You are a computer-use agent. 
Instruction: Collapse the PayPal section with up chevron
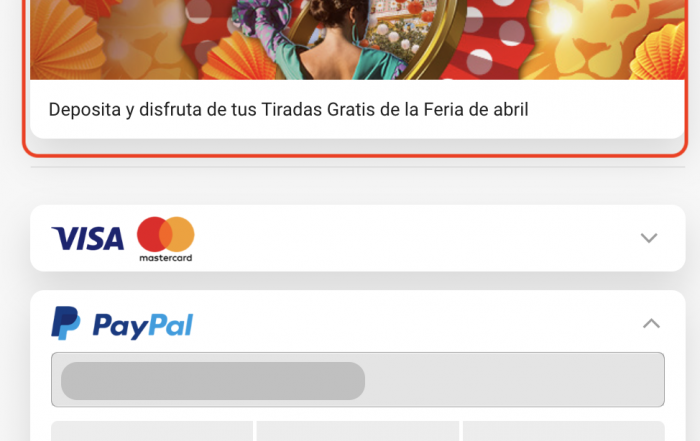(651, 323)
